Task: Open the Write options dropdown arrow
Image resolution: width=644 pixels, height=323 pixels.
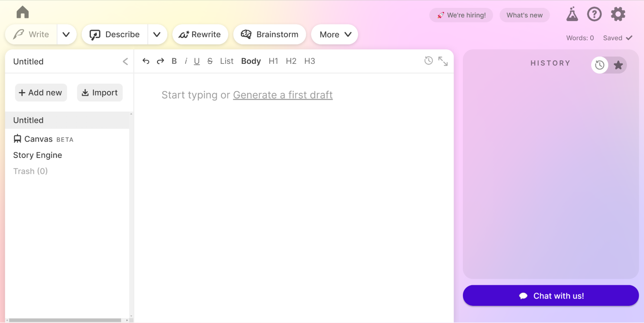Action: [66, 34]
